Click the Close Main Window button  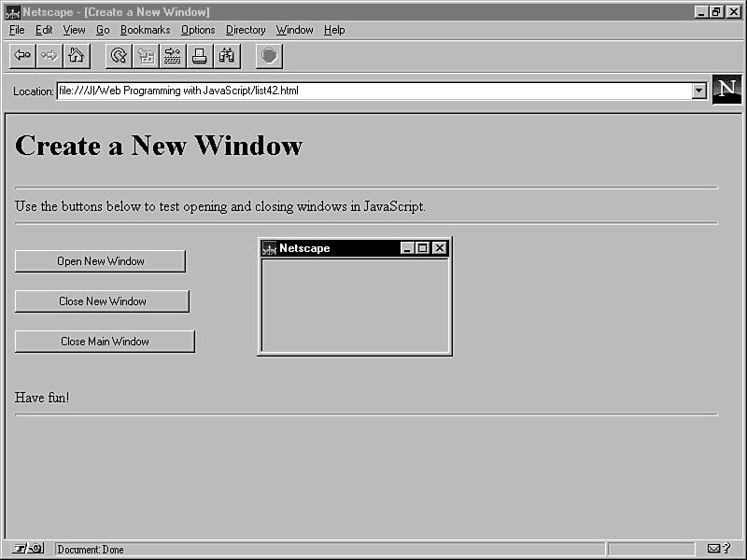pos(105,342)
